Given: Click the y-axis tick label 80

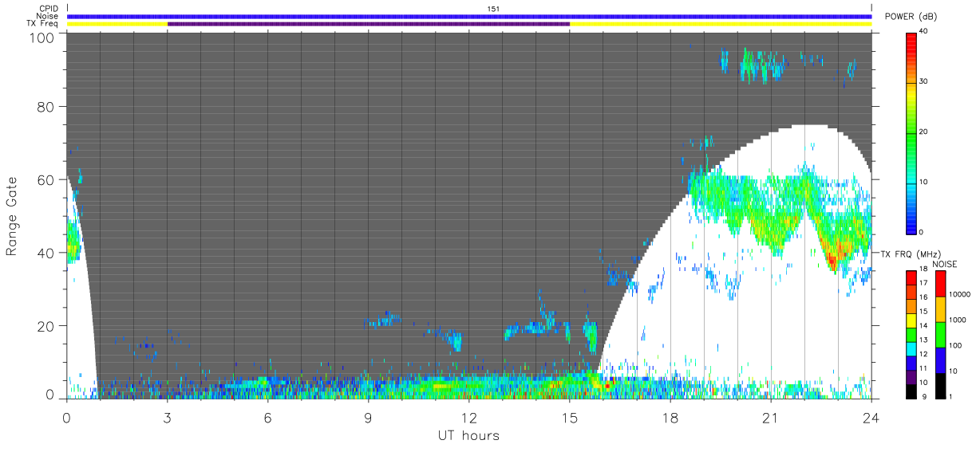Looking at the screenshot, I should tap(45, 107).
